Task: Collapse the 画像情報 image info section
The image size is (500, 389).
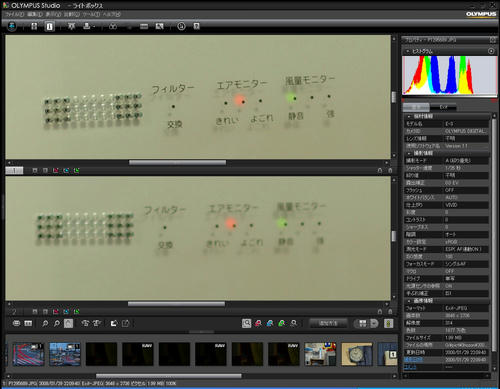Action: tap(409, 301)
